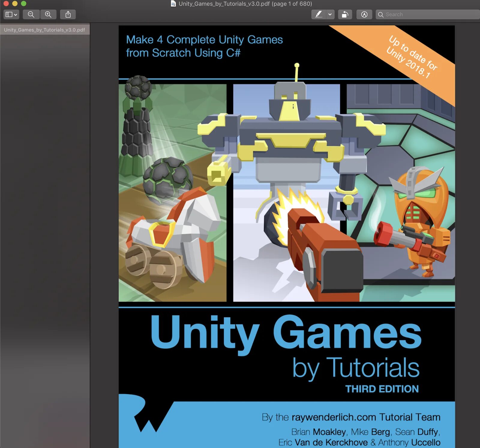Click the window title Unity_Games_by_Tutorials_v3.0.pdf
Screen dimensions: 480x448
[245, 4]
